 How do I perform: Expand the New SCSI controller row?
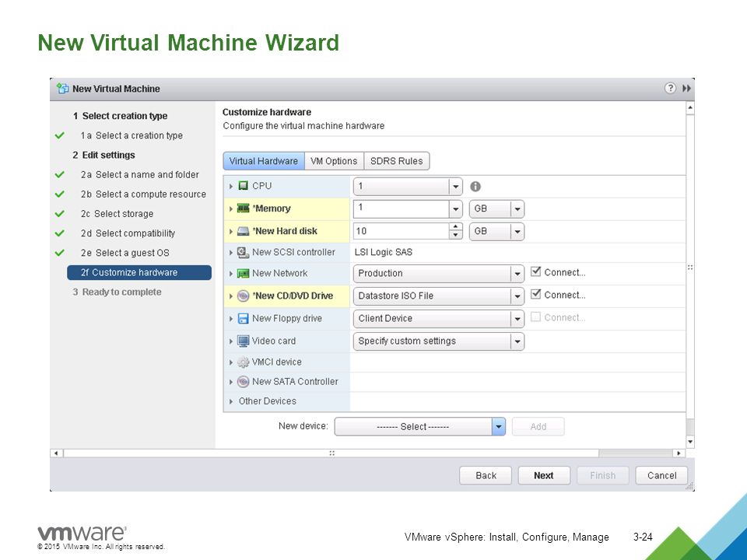tap(231, 252)
